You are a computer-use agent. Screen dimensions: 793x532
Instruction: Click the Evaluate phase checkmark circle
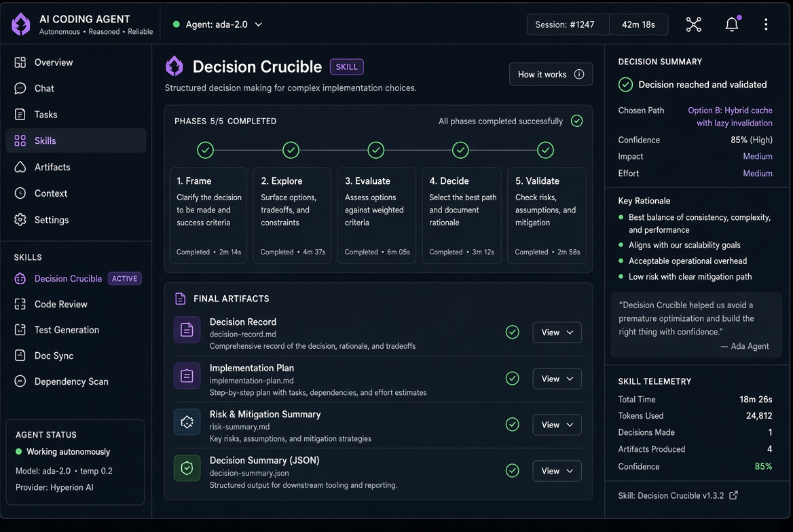(x=375, y=150)
